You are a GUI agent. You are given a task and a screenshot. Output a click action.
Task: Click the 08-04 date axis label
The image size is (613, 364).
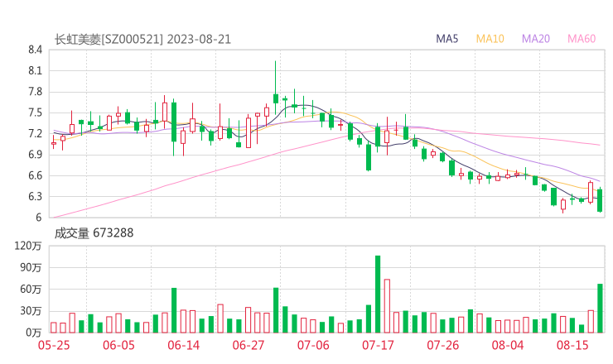[508, 345]
